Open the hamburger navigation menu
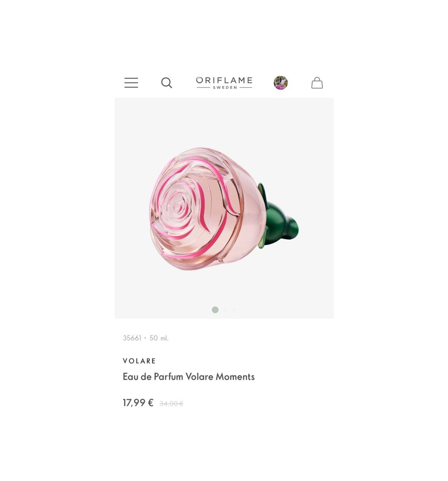 (131, 83)
